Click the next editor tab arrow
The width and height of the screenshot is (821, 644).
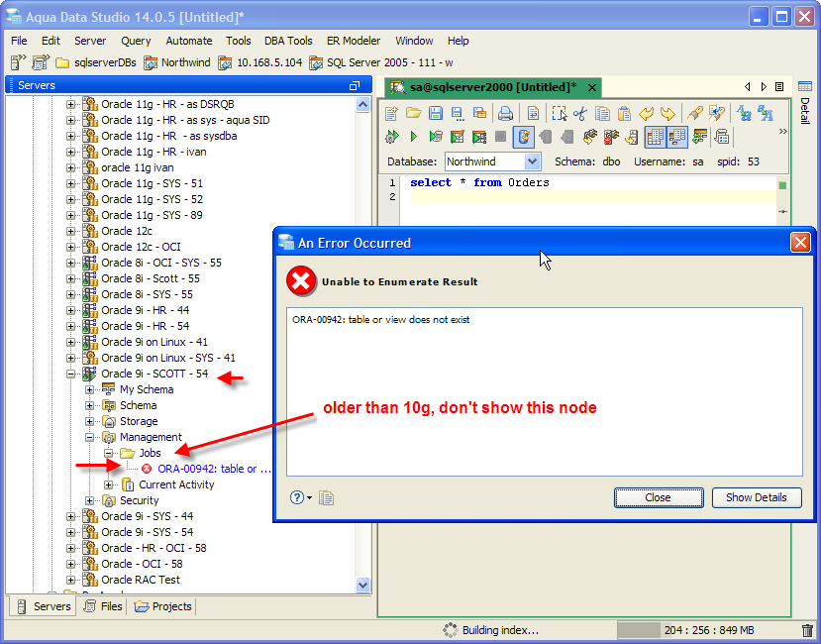[x=764, y=87]
